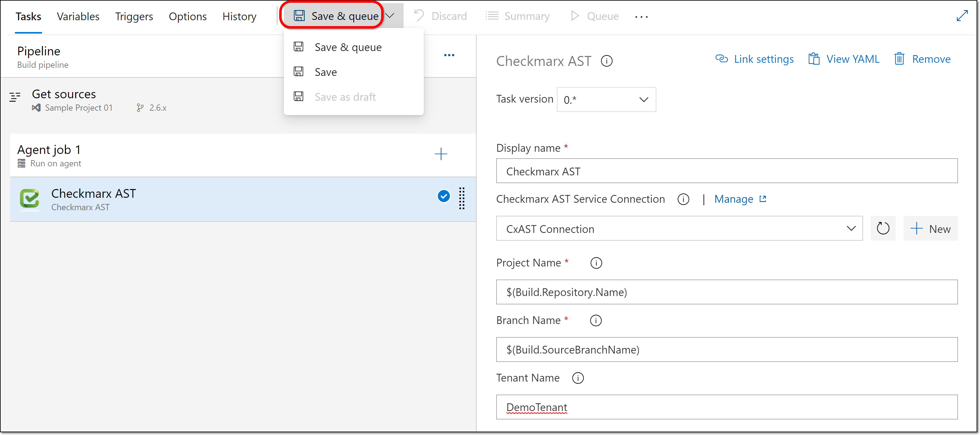Select the Checkmarx AST task row
980x435 pixels.
(243, 199)
